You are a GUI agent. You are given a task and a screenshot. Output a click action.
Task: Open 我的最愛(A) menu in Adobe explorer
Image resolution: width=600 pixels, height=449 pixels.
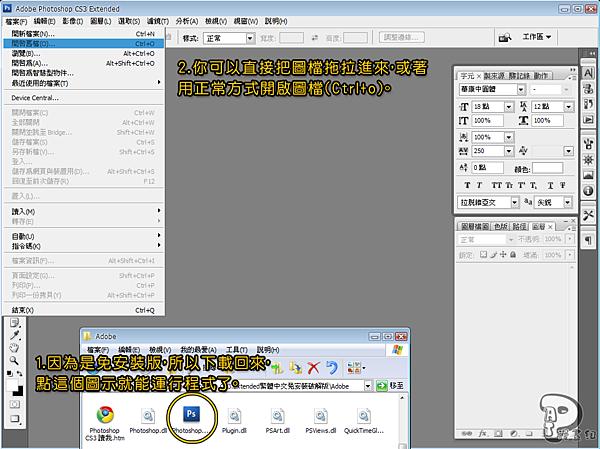coord(198,349)
